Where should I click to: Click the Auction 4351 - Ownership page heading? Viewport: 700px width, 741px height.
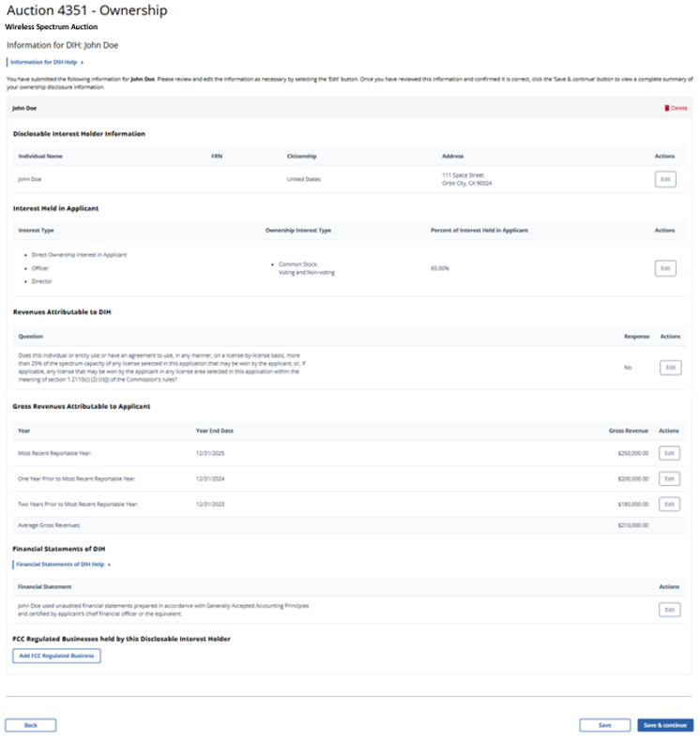point(86,11)
